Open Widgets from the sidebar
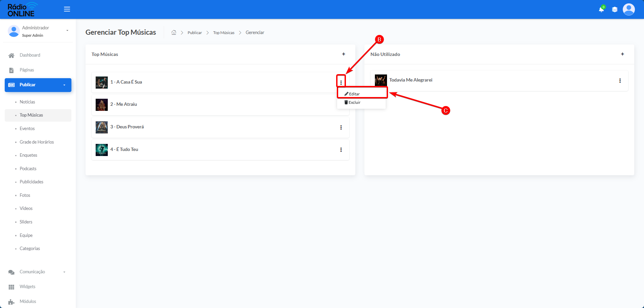The height and width of the screenshot is (308, 644). (x=27, y=287)
